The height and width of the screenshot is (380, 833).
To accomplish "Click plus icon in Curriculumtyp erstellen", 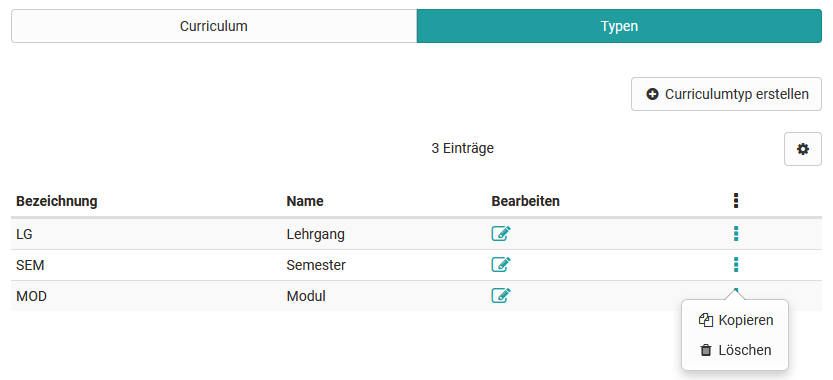I will coord(652,94).
